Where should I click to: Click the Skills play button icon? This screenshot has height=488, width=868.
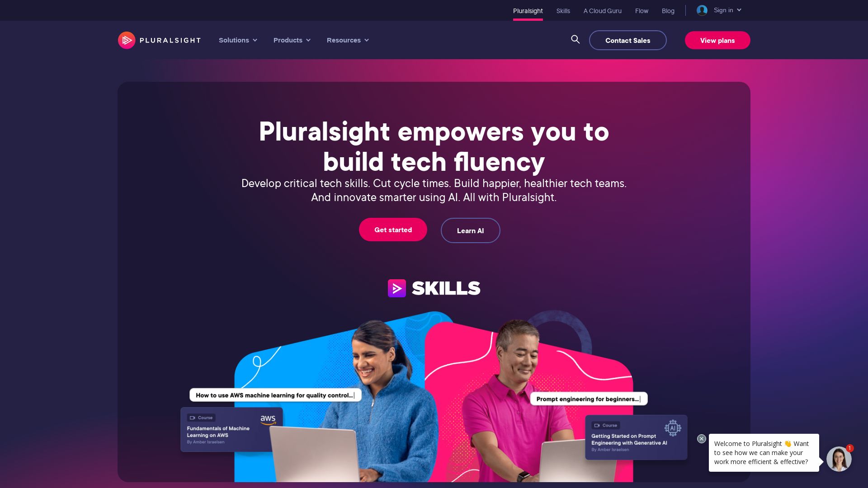point(397,288)
